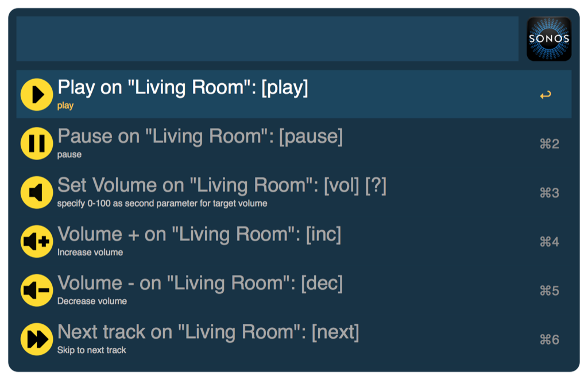The width and height of the screenshot is (588, 380).
Task: Click the Sonos logo icon
Action: [x=549, y=39]
